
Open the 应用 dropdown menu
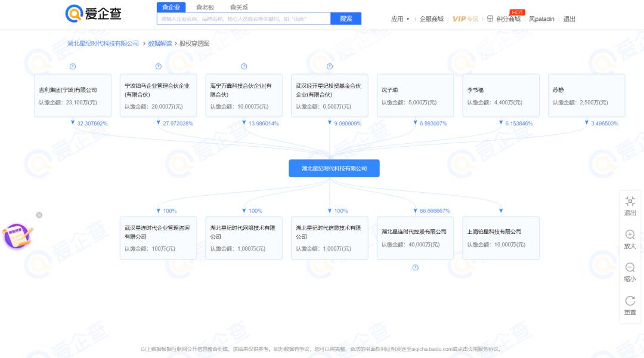click(400, 19)
